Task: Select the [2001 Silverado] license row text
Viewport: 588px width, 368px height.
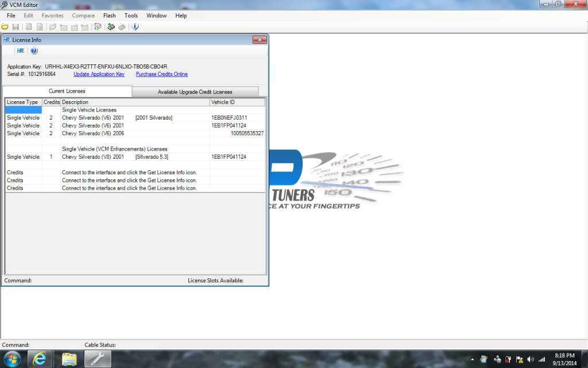Action: coord(154,117)
